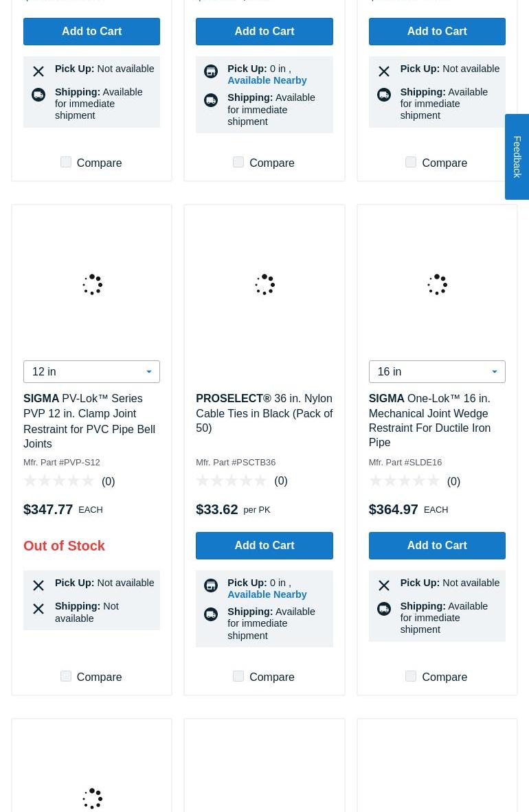Open Available Nearby link for PROSELECT cable ties
529x812 pixels.
click(267, 594)
